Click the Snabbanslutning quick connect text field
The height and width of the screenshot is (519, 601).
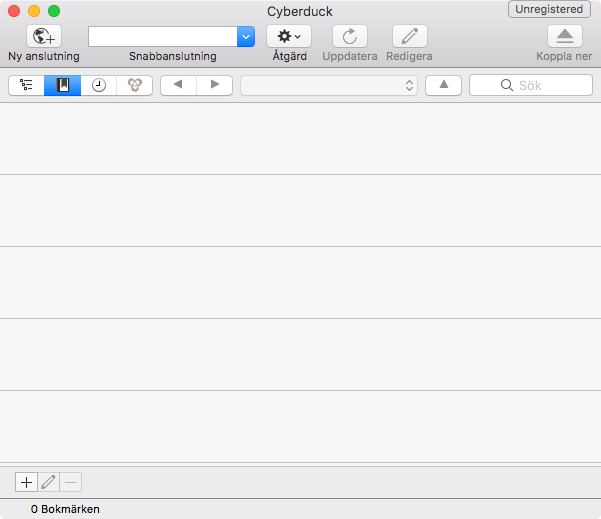pos(163,36)
